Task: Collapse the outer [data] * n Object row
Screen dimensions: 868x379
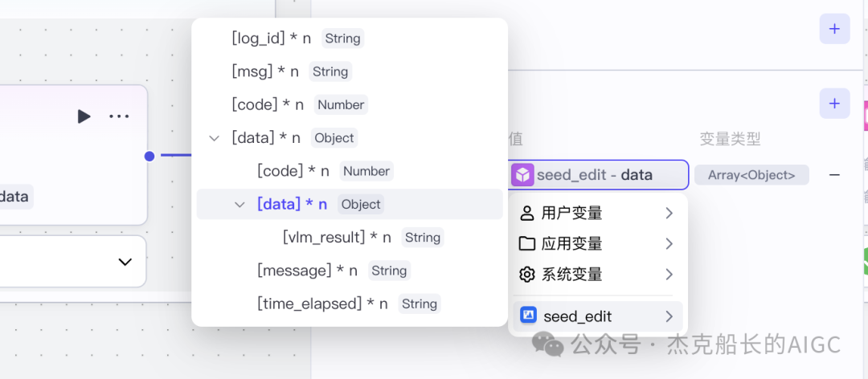Action: 214,138
